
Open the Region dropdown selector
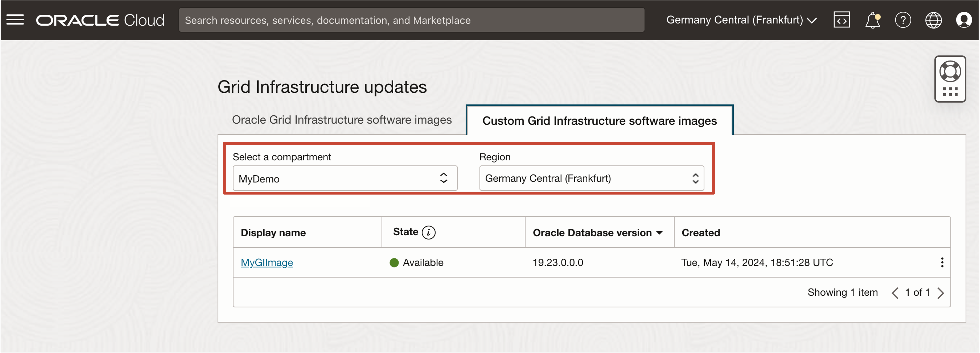click(591, 178)
